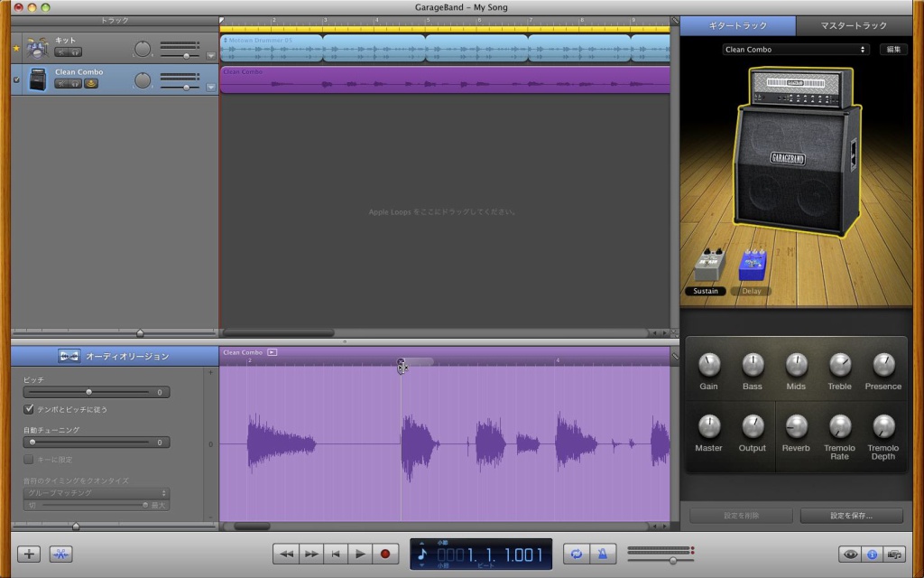
Task: Toggle the キーに限定 checkbox
Action: tap(28, 459)
